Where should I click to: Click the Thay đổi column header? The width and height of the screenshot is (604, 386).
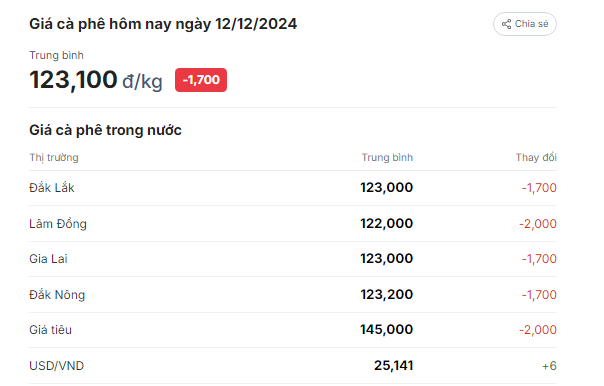pos(536,157)
